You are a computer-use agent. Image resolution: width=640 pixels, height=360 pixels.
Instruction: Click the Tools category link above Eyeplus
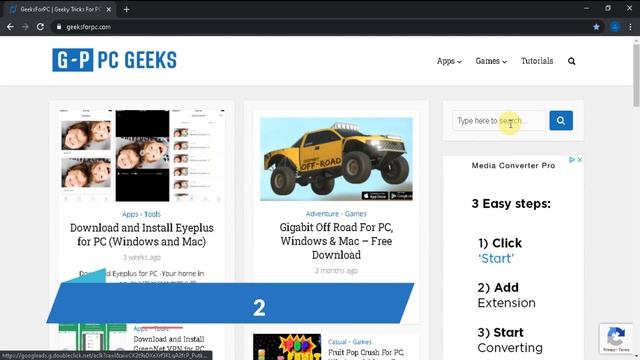[152, 214]
